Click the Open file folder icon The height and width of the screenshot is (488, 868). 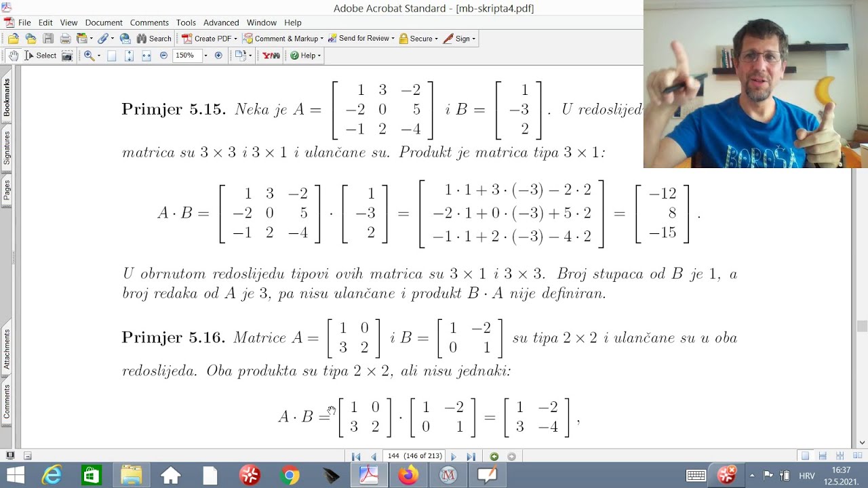click(x=13, y=39)
